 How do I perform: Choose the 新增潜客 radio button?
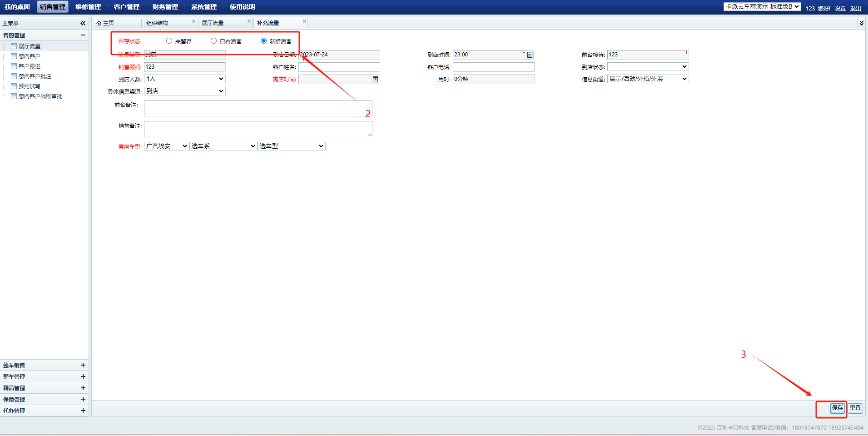click(x=263, y=41)
